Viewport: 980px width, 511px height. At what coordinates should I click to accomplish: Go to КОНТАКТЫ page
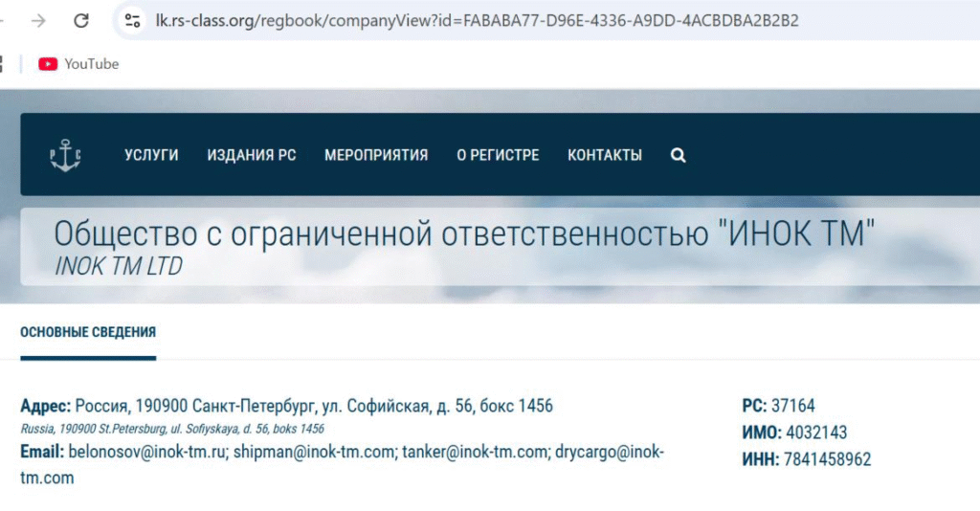605,156
